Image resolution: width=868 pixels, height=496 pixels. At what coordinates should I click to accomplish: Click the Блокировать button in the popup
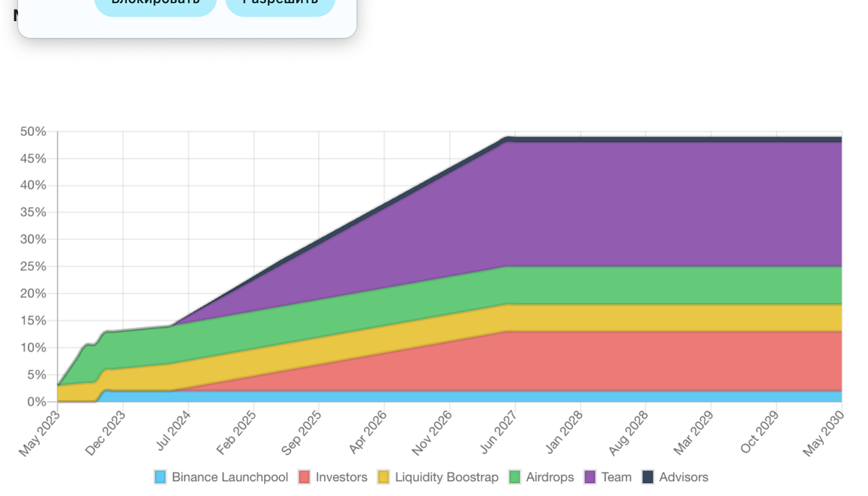[156, 4]
